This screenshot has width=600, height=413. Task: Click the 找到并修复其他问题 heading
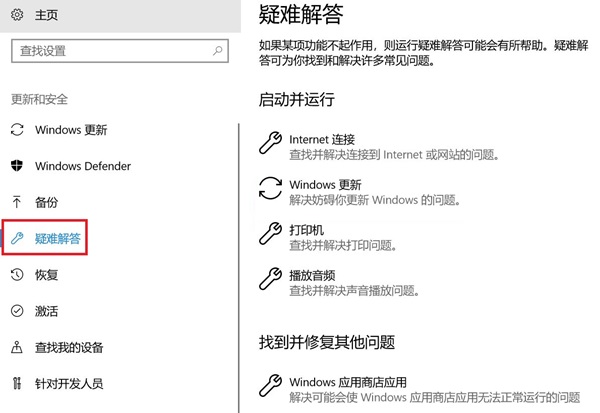pos(327,342)
